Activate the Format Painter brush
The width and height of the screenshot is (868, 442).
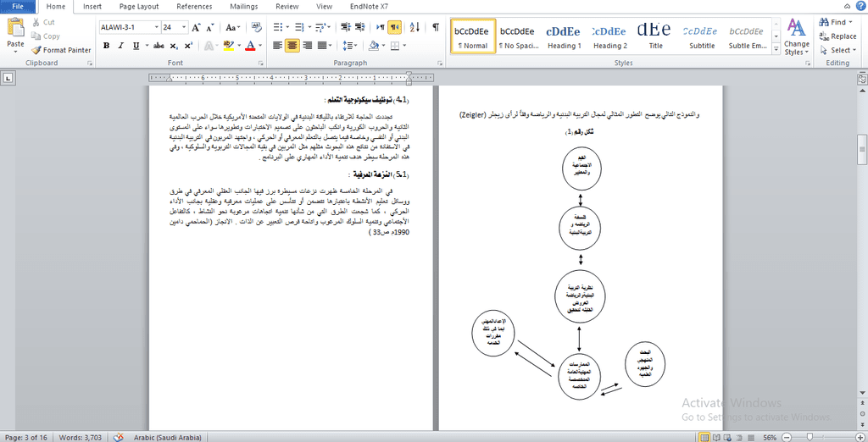[61, 50]
